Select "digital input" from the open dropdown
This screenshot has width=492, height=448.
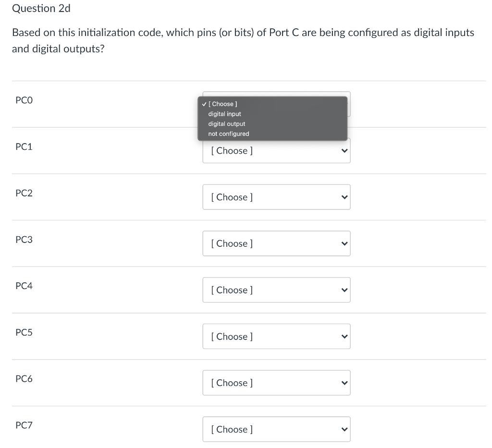224,114
